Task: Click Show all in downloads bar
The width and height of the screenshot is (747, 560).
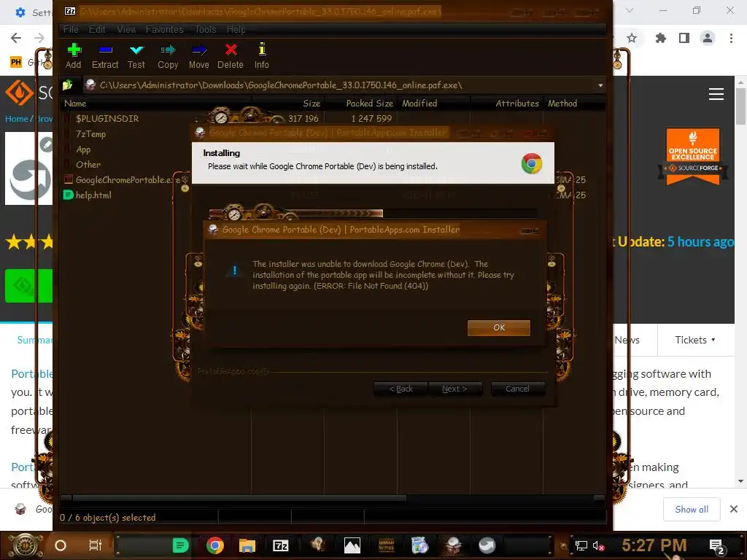Action: [692, 510]
